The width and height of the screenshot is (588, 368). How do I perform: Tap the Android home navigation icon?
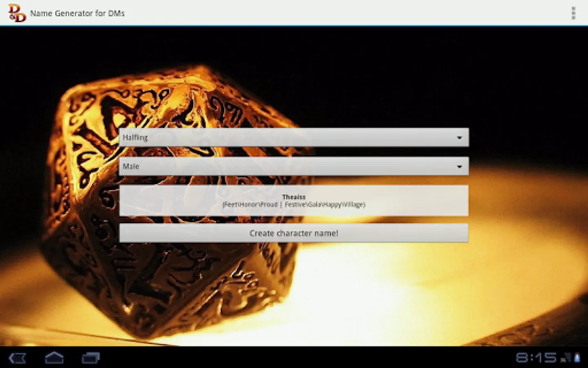click(54, 358)
